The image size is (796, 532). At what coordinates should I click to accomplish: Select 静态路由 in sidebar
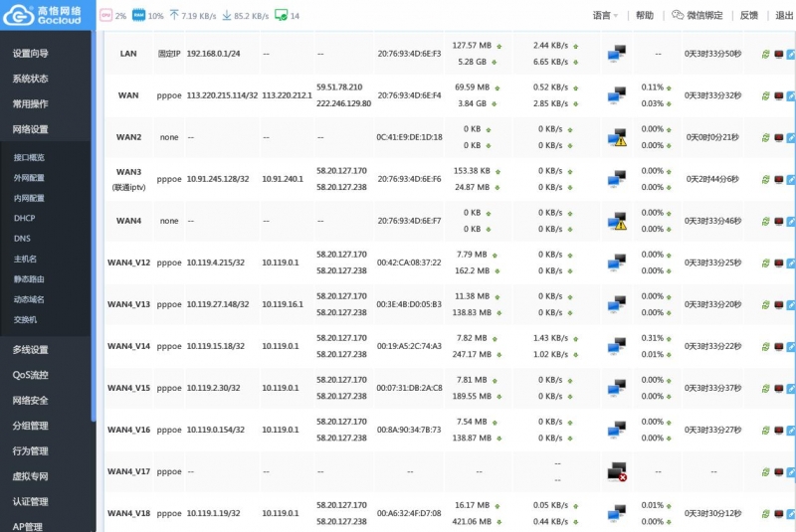coord(29,279)
